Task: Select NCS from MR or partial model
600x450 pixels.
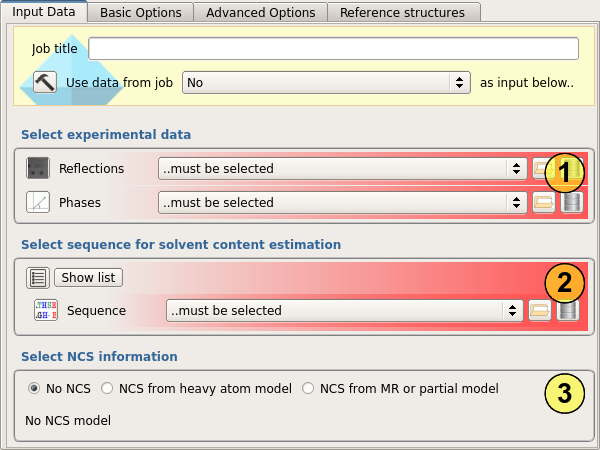Action: pyautogui.click(x=308, y=388)
